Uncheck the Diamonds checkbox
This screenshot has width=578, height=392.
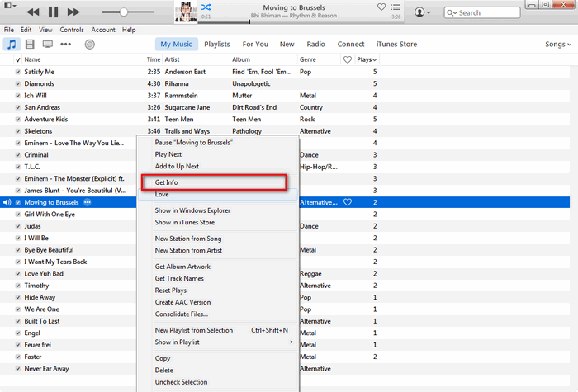(17, 83)
